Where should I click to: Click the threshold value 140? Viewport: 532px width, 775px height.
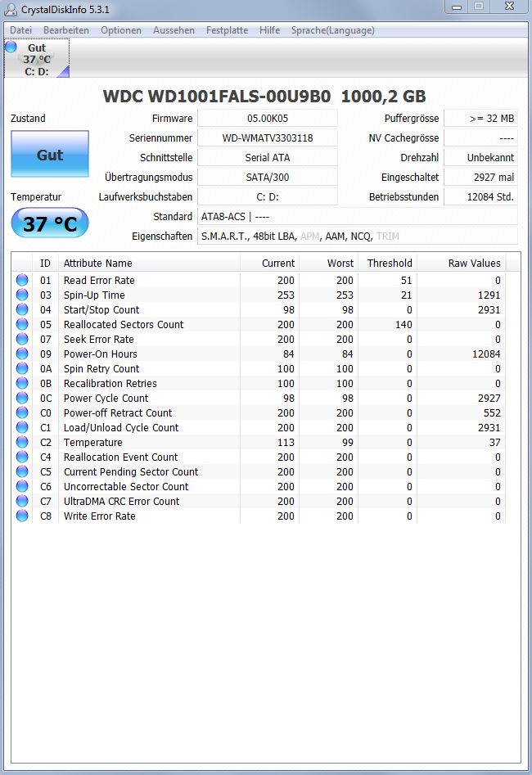click(404, 324)
